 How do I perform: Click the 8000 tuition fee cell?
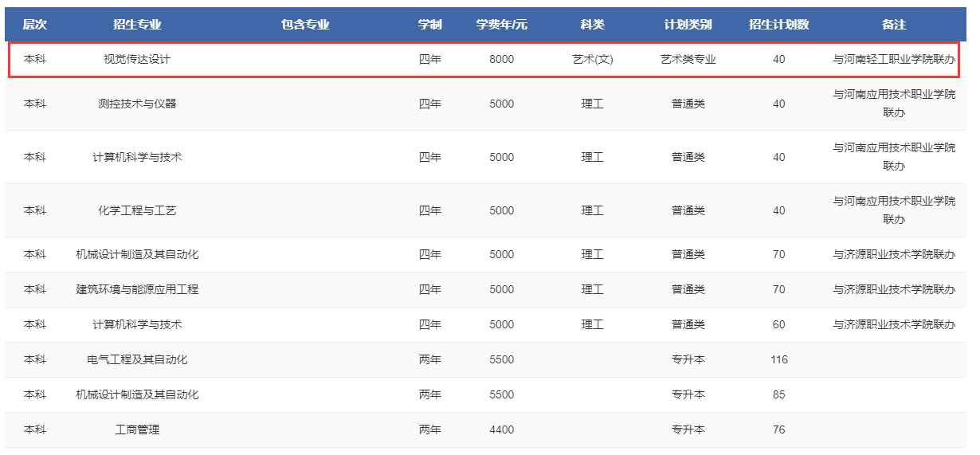click(x=502, y=59)
